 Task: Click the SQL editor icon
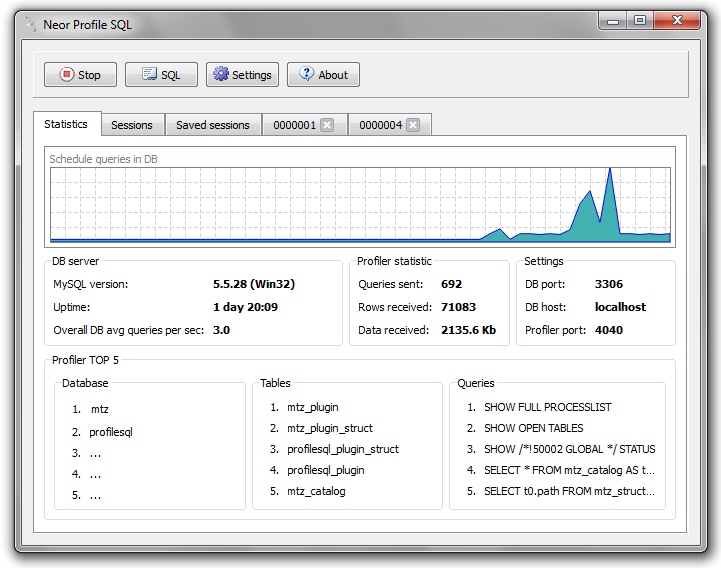(149, 74)
